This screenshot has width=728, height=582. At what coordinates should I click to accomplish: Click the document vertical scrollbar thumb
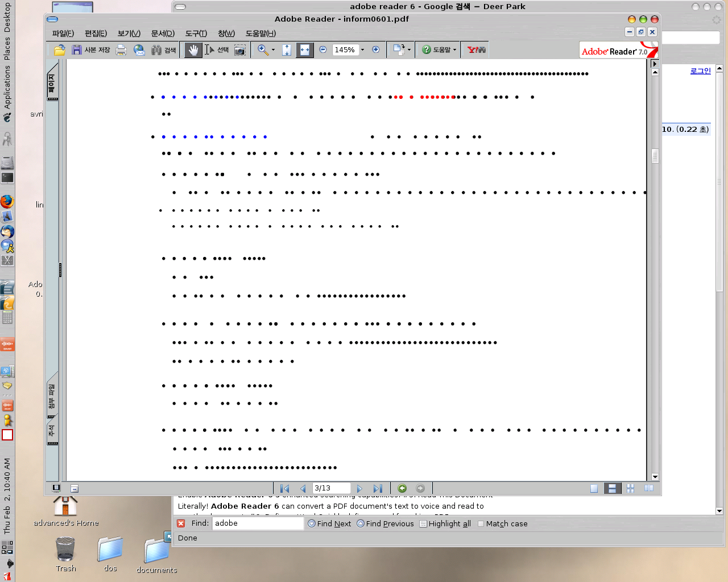click(x=655, y=156)
